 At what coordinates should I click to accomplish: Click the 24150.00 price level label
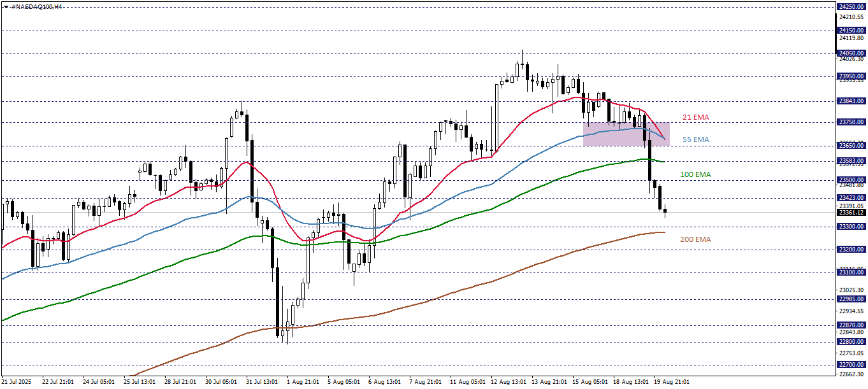[x=851, y=30]
